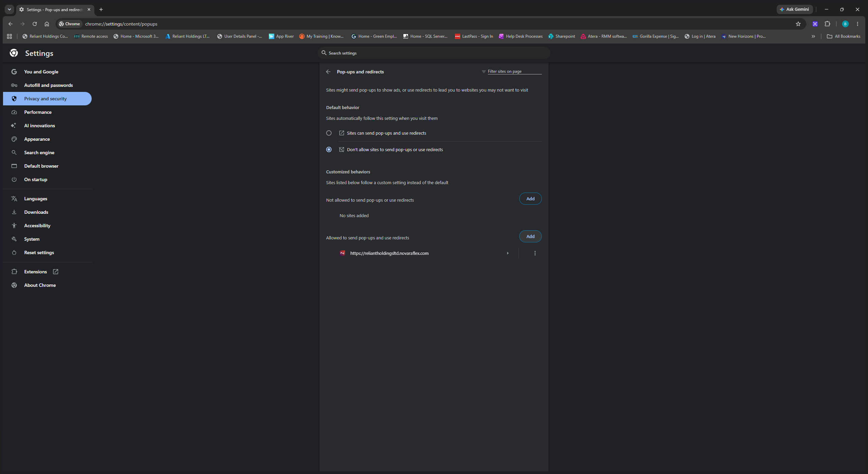Click the address bar URL

pyautogui.click(x=121, y=24)
